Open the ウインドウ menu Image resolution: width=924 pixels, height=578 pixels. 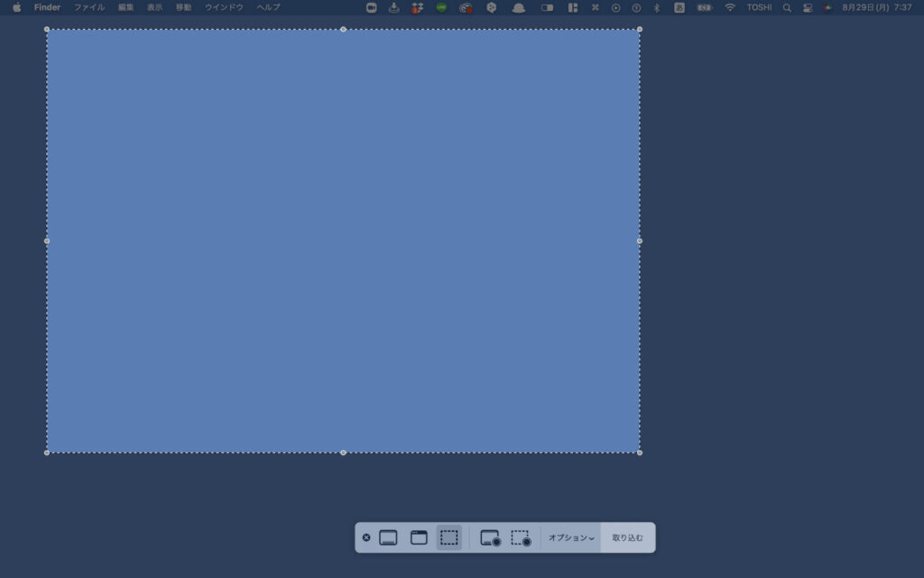pyautogui.click(x=224, y=7)
